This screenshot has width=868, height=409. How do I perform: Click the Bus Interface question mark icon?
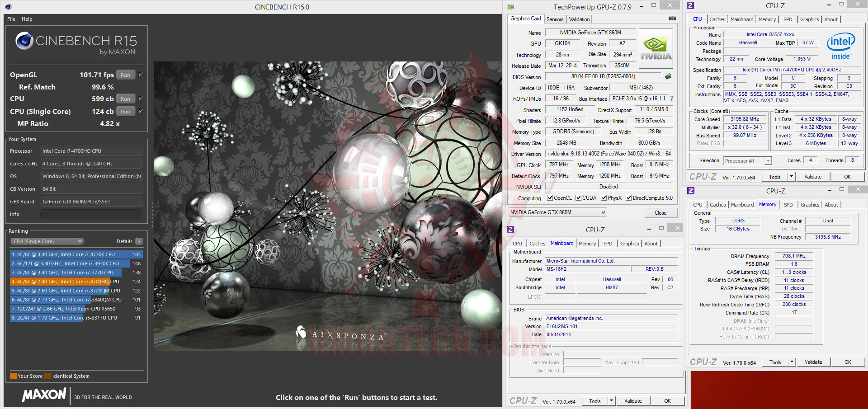pos(672,99)
